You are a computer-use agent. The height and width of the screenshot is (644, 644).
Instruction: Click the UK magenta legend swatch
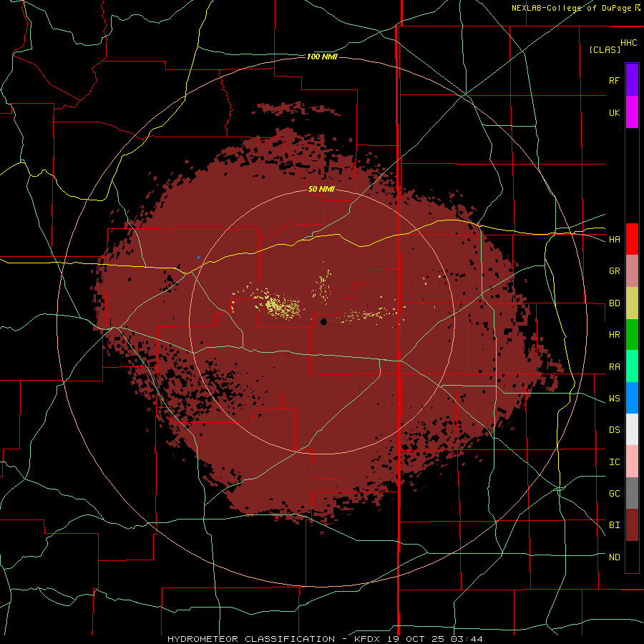pyautogui.click(x=632, y=112)
